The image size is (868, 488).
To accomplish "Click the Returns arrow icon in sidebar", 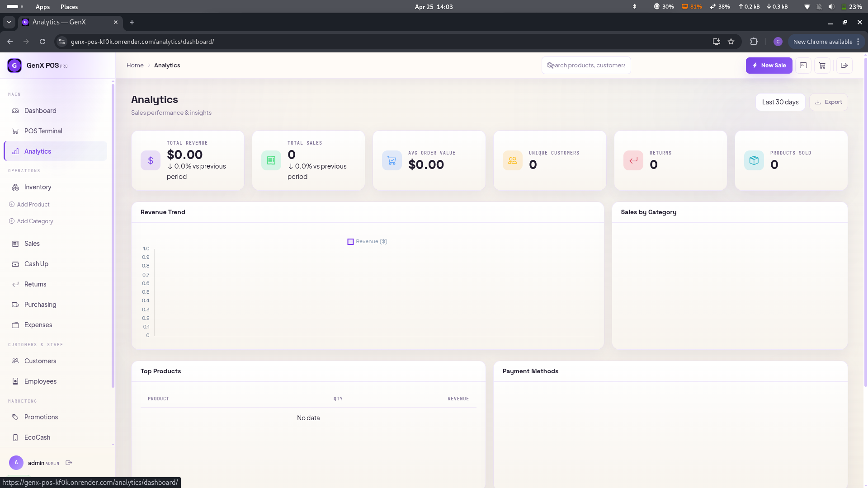I will click(15, 284).
